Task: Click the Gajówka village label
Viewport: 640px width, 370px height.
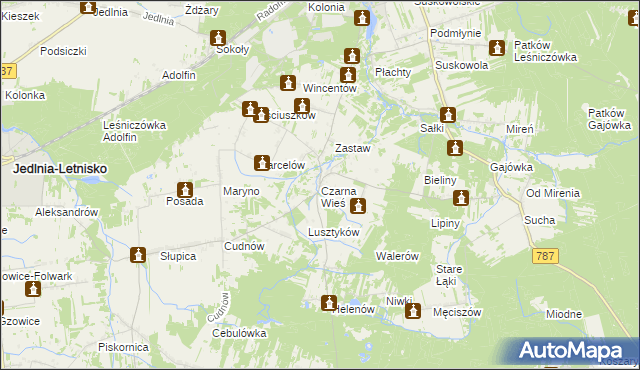Action: [511, 167]
